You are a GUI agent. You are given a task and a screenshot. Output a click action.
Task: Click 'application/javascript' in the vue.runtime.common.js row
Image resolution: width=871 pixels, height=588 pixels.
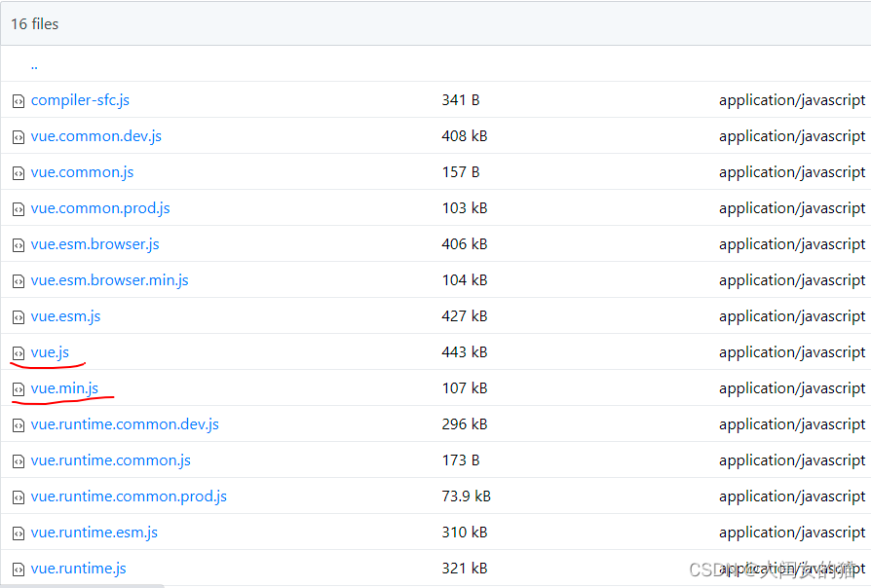click(x=792, y=460)
